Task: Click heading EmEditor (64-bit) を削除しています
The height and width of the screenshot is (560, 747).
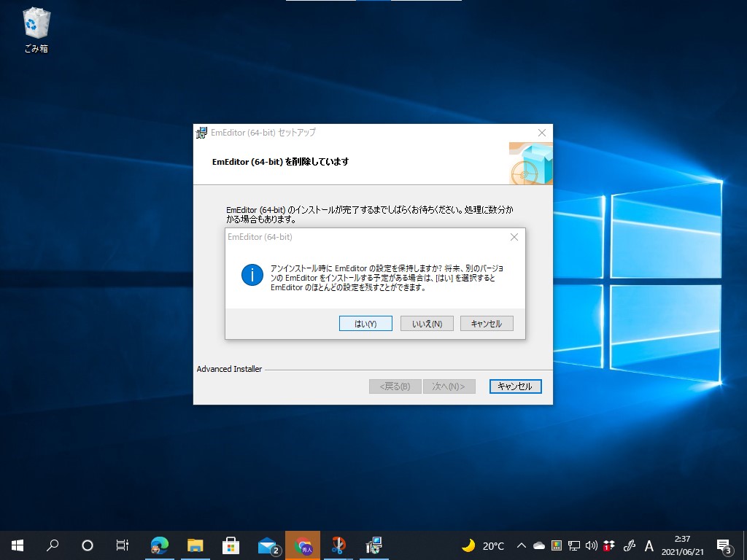Action: (x=281, y=162)
